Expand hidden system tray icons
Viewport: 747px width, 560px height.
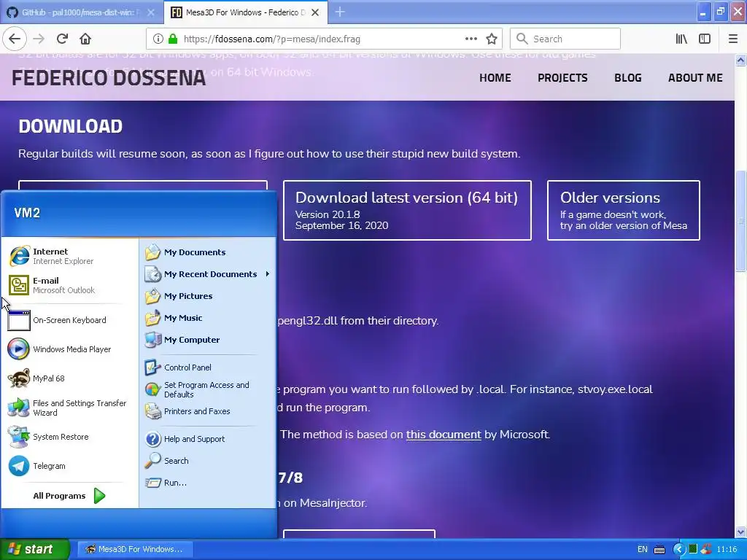click(x=679, y=550)
